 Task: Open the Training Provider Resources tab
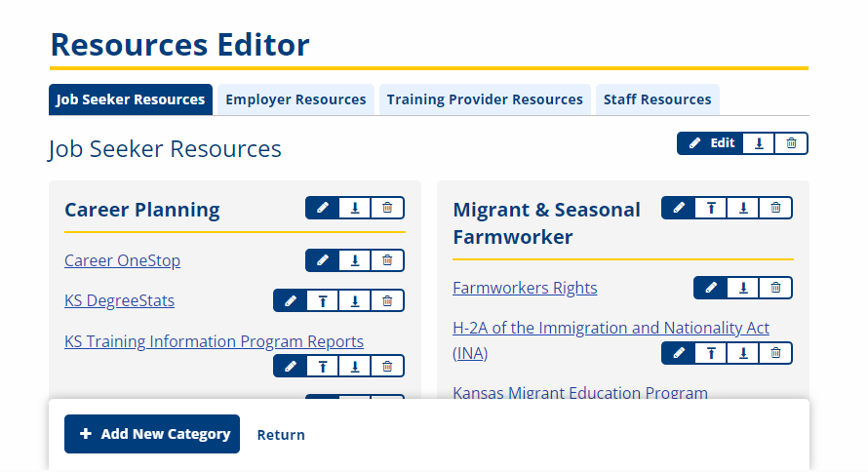pyautogui.click(x=485, y=99)
